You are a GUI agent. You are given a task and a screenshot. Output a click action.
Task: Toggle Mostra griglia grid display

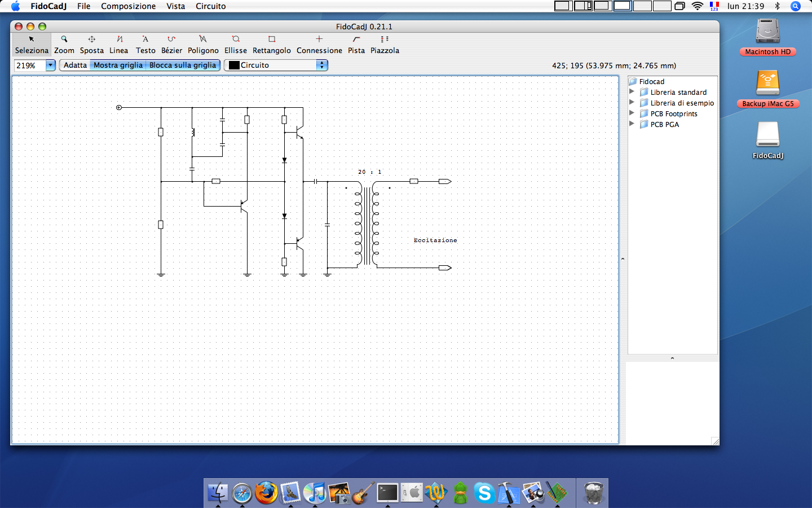pos(118,65)
